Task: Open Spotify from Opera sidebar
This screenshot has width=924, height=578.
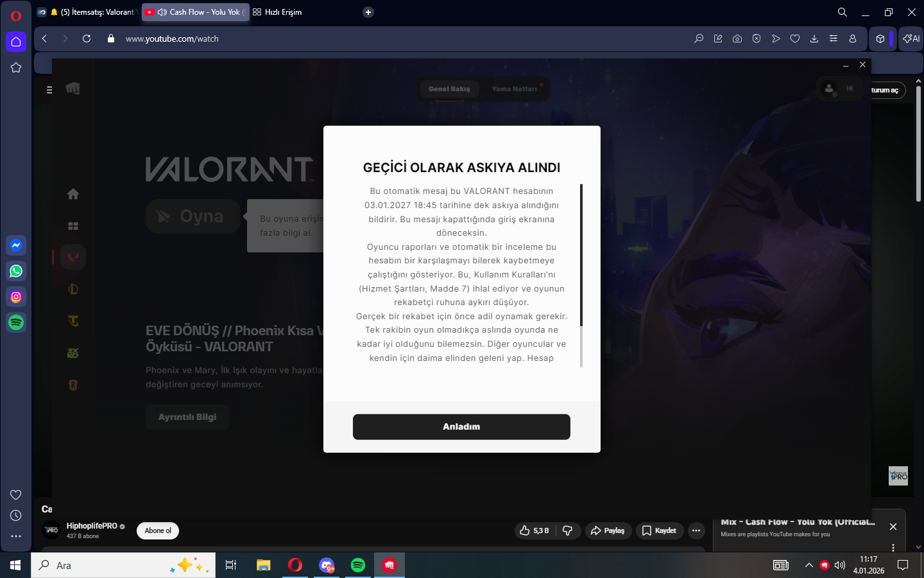Action: coord(16,322)
